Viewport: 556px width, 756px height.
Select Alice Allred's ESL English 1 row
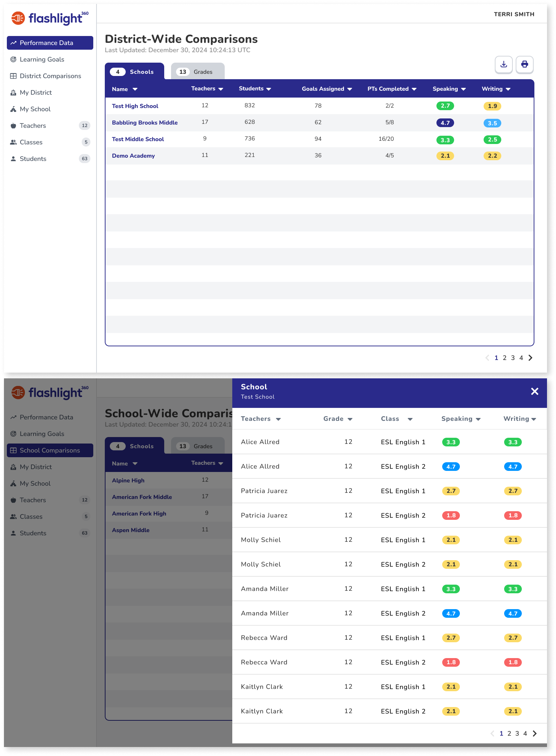[390, 442]
